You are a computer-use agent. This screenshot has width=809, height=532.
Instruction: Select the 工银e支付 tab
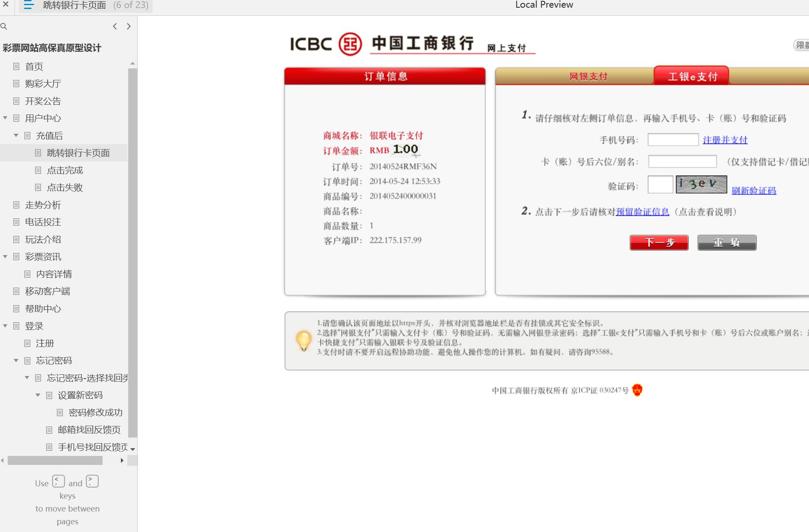click(x=692, y=76)
